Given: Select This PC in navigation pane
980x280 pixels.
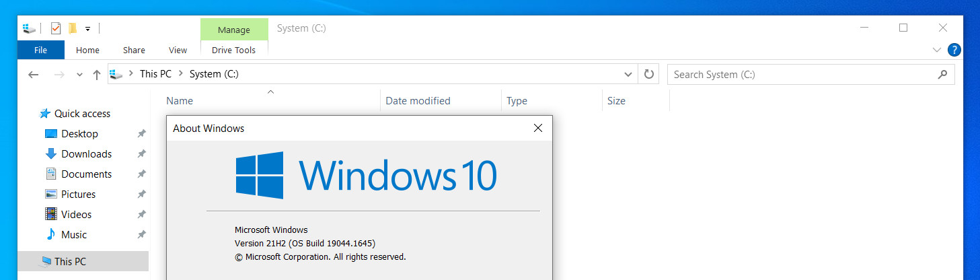Looking at the screenshot, I should pos(70,262).
